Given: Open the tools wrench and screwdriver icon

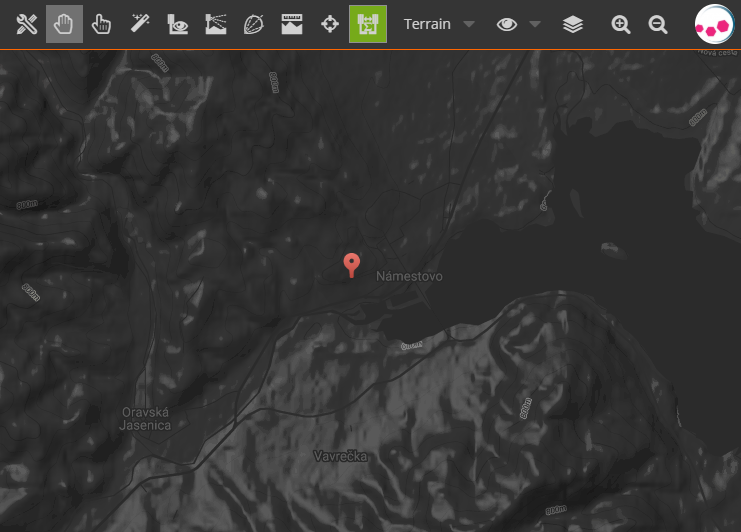Looking at the screenshot, I should click(x=27, y=24).
